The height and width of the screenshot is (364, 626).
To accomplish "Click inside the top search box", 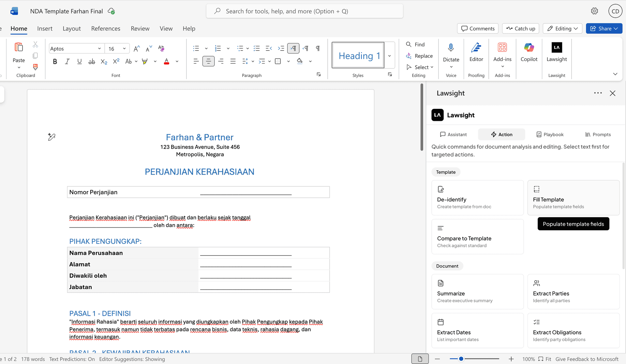I will click(305, 11).
